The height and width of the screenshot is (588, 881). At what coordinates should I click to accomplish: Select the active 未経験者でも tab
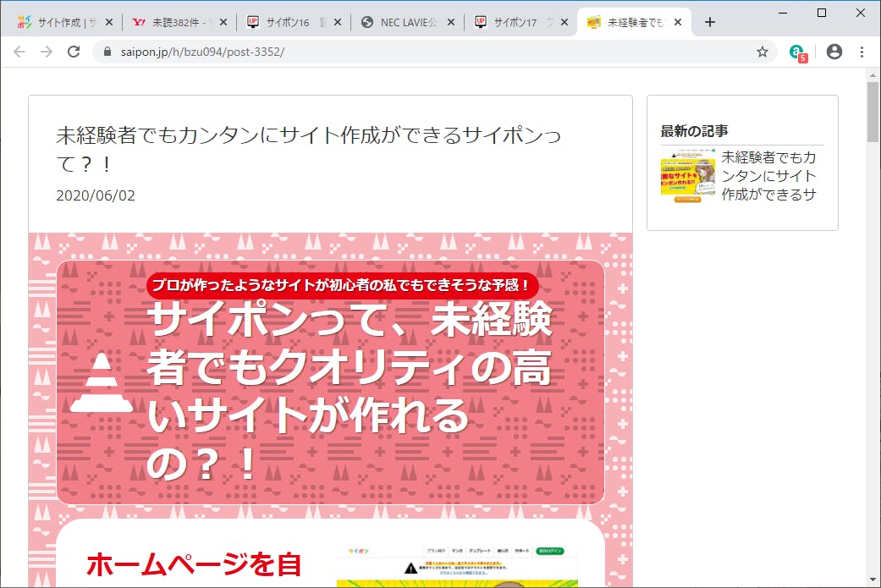633,23
